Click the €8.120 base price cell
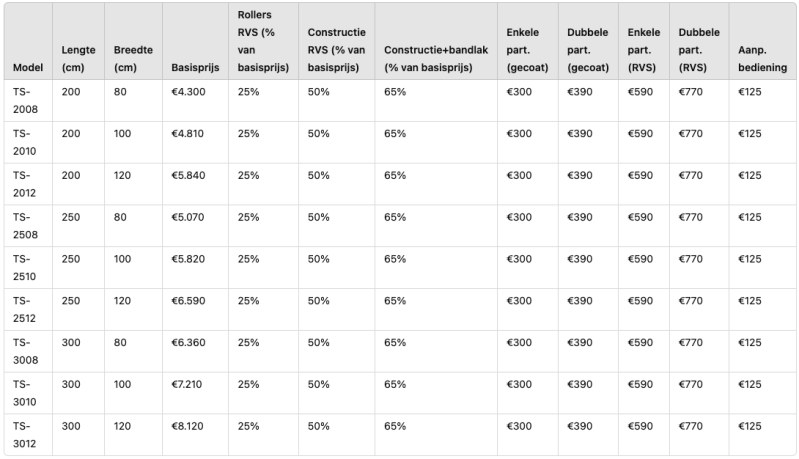Viewport: 799px width, 459px height. (189, 426)
